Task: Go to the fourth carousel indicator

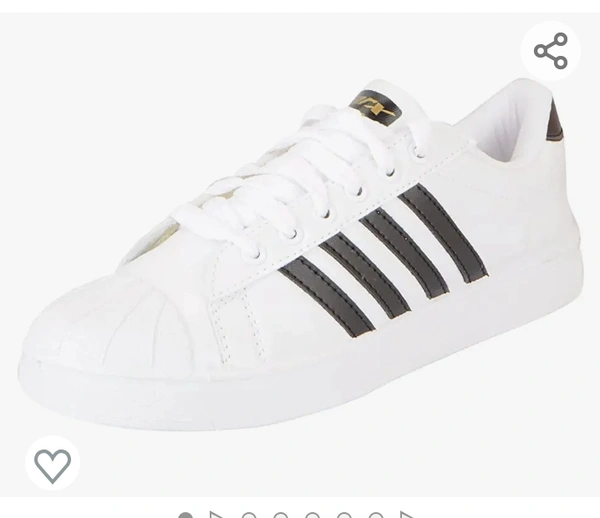Action: [280, 515]
